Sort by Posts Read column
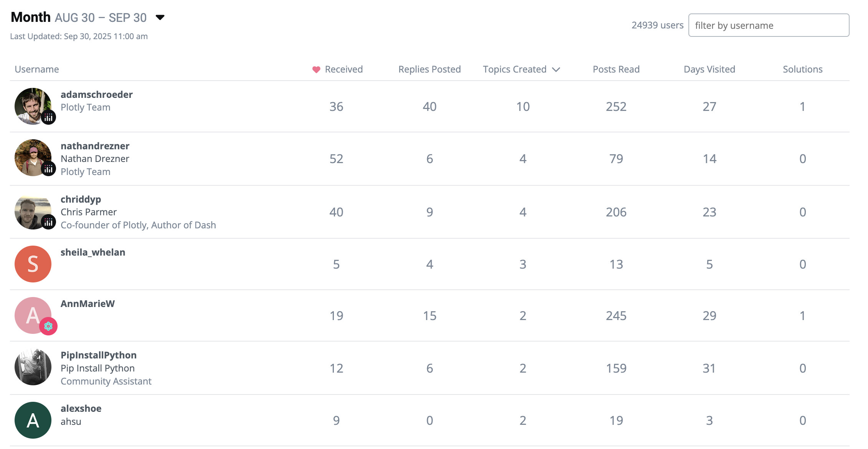 (616, 69)
